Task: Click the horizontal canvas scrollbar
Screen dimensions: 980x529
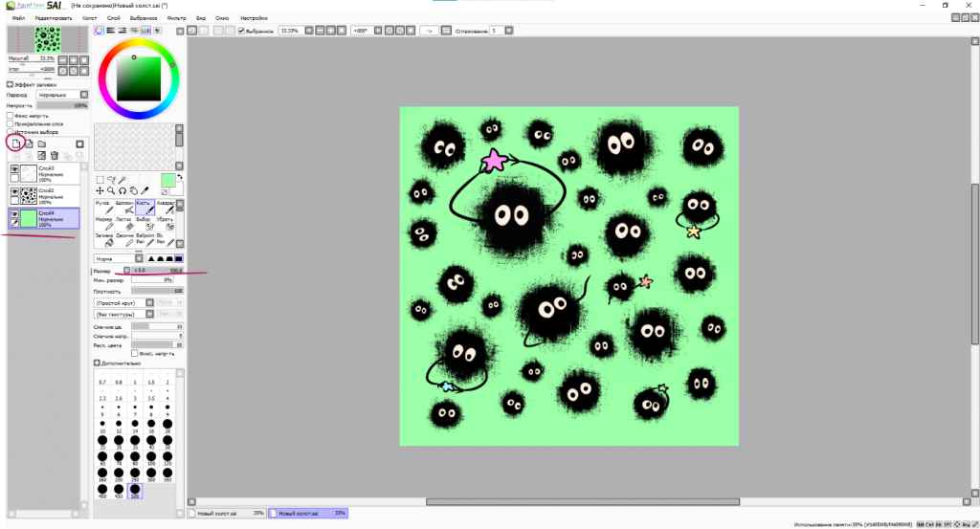Action: [583, 501]
